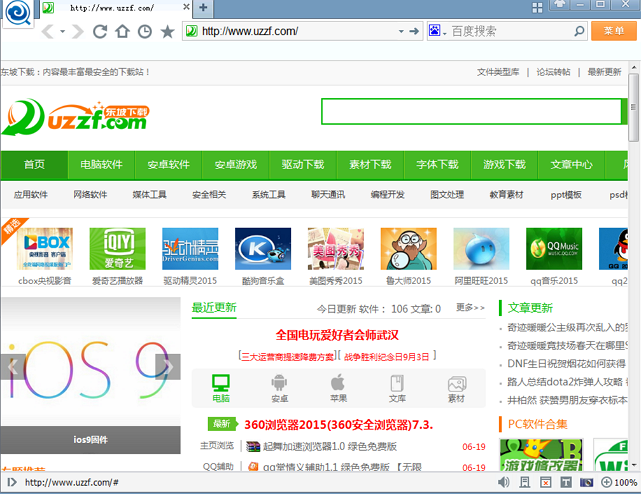This screenshot has width=641, height=494.
Task: Open the skin shirt icon in title bar
Action: pyautogui.click(x=560, y=4)
